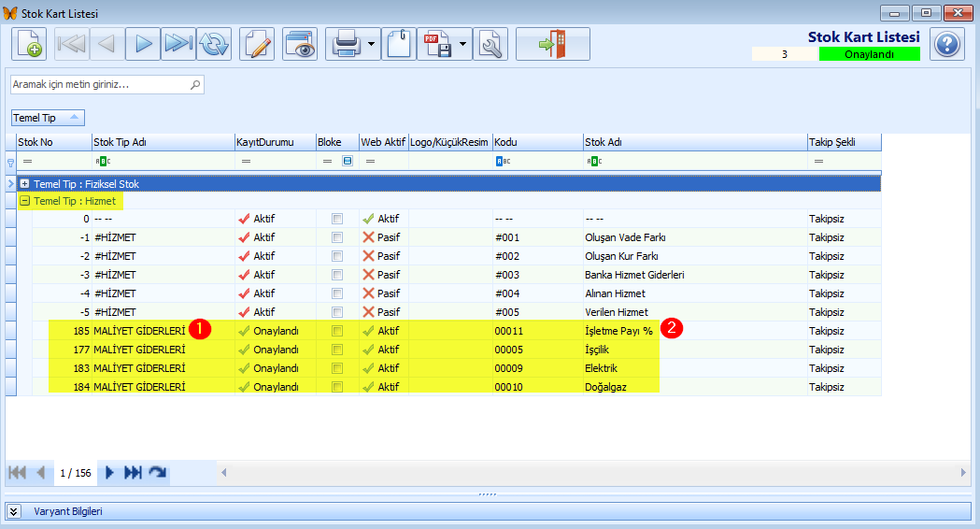Open the view record eye icon

(x=300, y=44)
